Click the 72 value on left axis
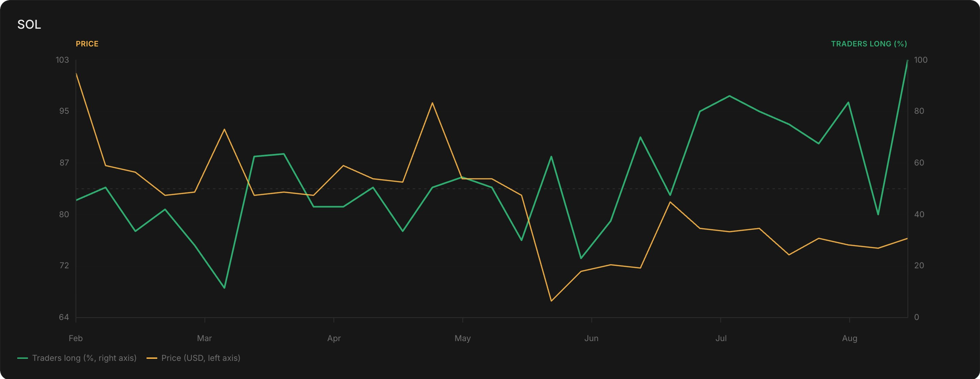 pos(64,266)
